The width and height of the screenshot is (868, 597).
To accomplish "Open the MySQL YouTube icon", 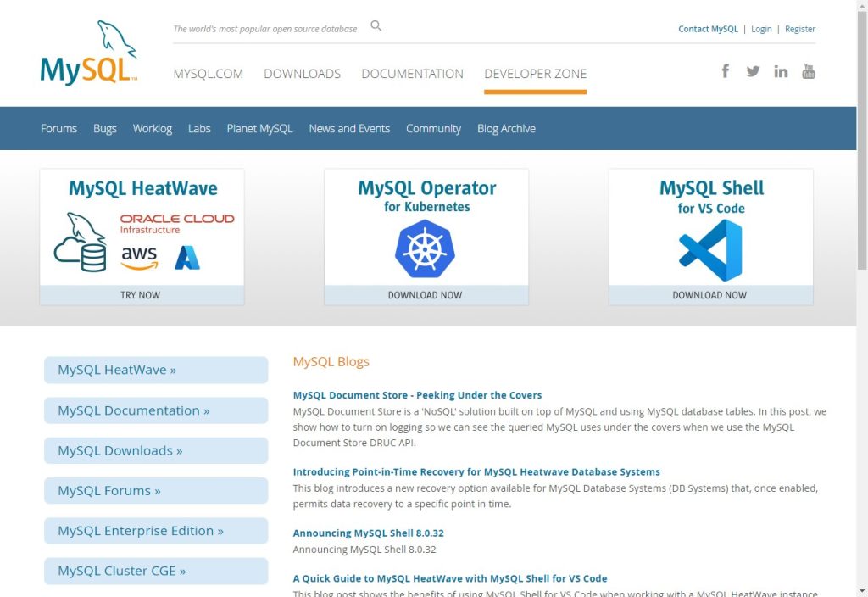I will [808, 71].
